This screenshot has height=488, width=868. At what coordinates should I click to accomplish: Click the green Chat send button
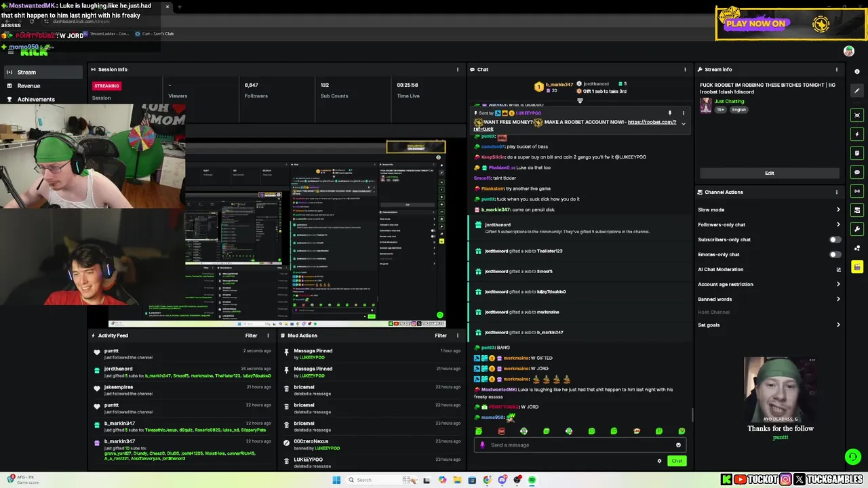point(677,461)
